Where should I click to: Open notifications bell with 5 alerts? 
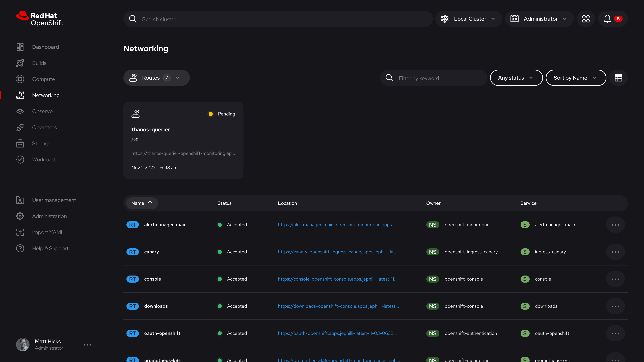pos(613,19)
